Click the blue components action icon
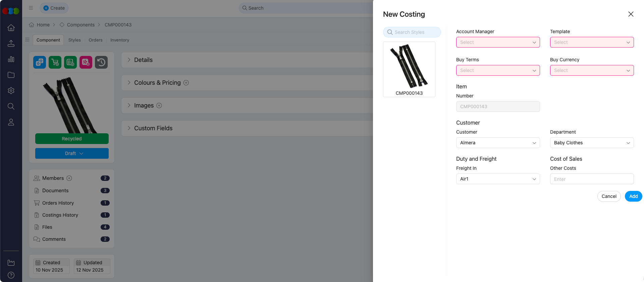Screen dimensions: 644x282 click(x=40, y=62)
